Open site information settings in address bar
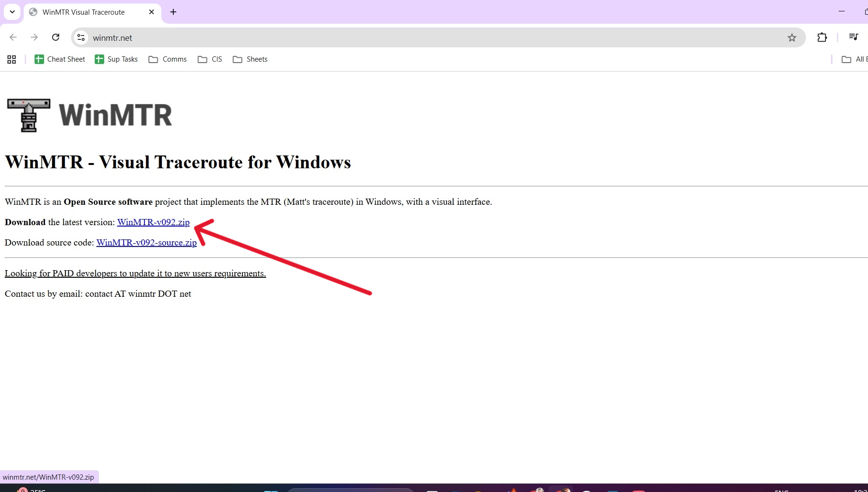Screen dimensions: 868x492 point(81,37)
